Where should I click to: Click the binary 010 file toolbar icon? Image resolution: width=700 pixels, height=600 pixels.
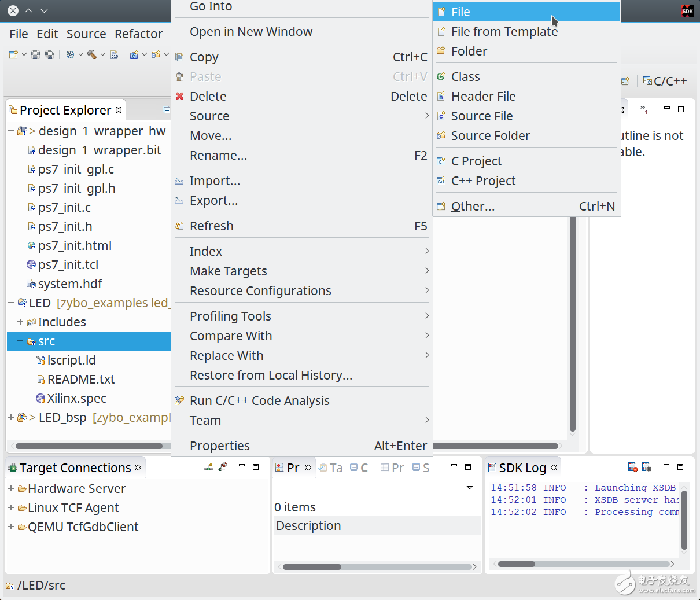(x=115, y=54)
